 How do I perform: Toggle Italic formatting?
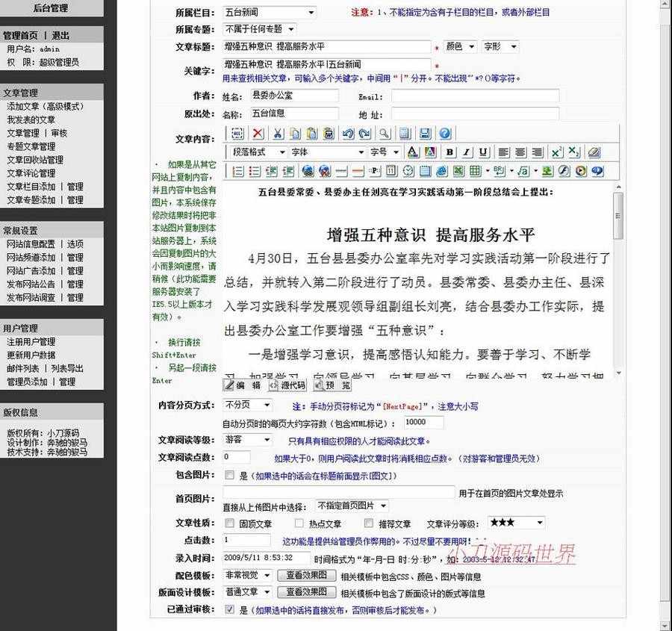point(467,152)
